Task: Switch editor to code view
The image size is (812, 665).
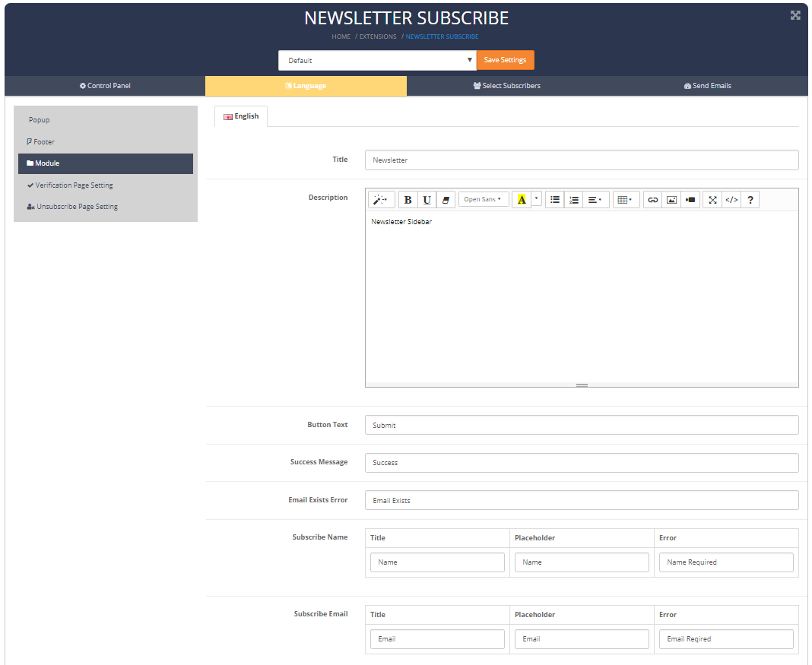Action: click(731, 200)
